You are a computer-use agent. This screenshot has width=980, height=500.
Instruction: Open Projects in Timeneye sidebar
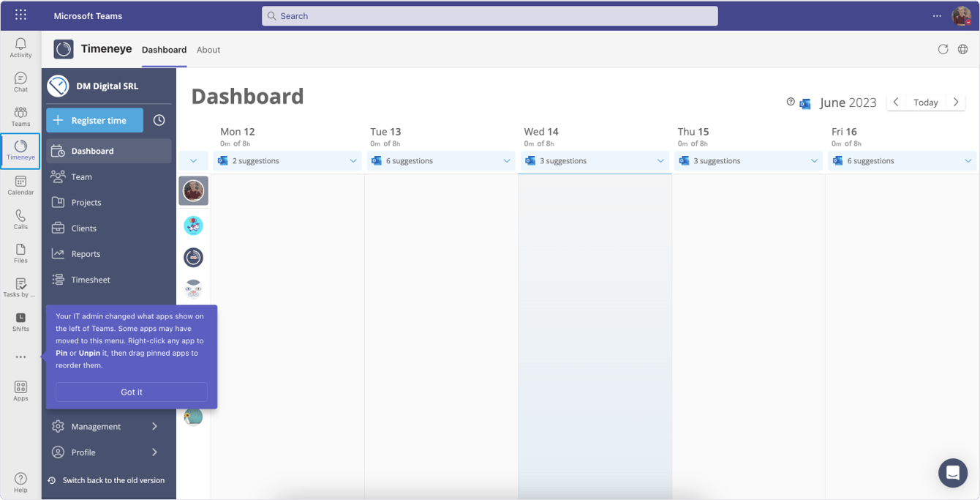point(109,202)
